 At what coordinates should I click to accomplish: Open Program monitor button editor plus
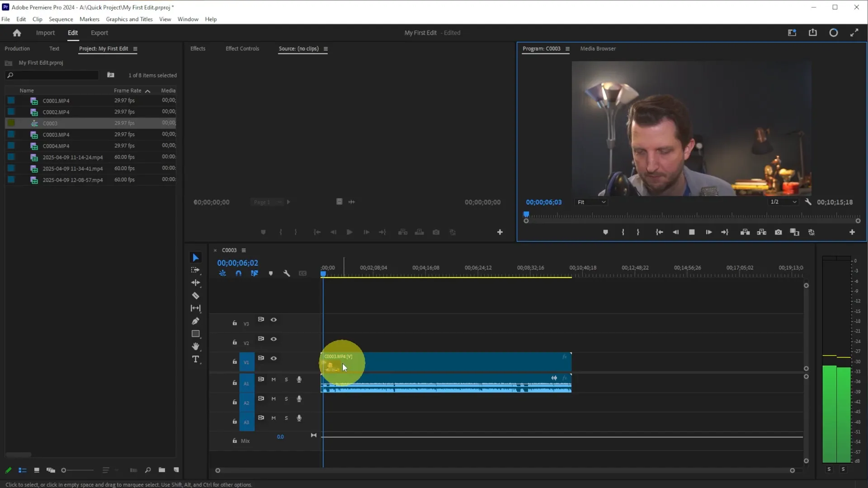[x=852, y=232]
